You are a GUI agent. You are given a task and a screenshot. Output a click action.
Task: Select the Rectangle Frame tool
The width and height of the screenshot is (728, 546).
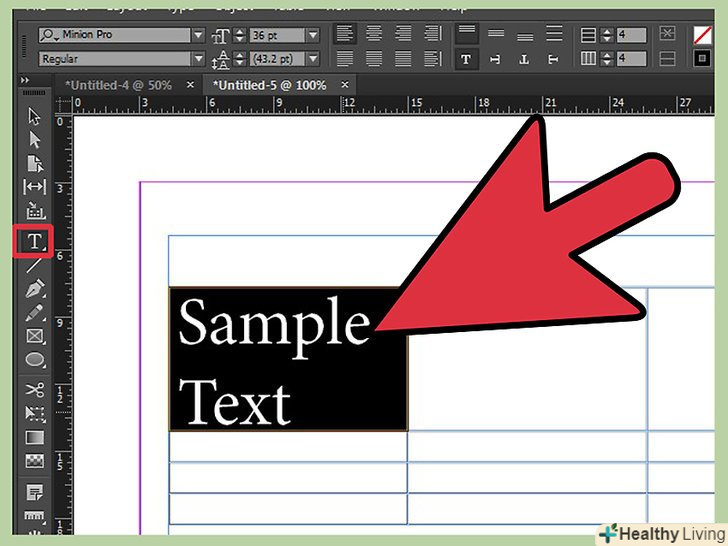(35, 336)
